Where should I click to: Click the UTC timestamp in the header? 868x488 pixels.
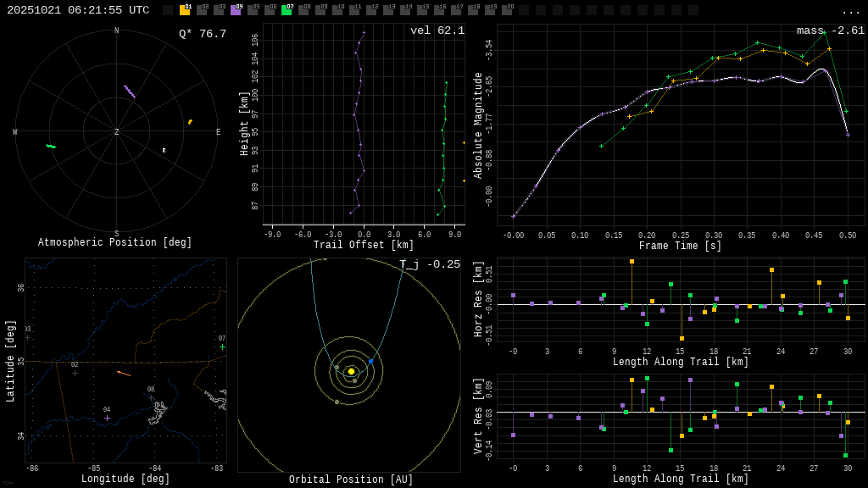click(78, 10)
